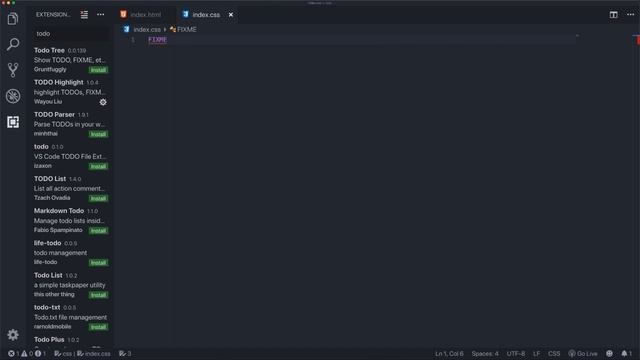640x360 pixels.
Task: Open the Todo Tree extension details
Action: point(71,60)
